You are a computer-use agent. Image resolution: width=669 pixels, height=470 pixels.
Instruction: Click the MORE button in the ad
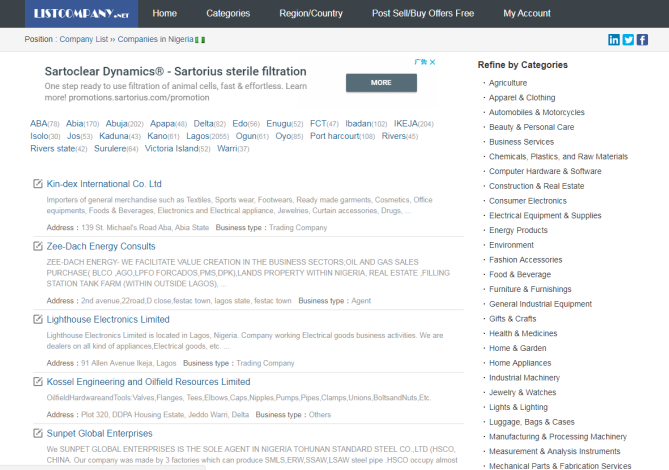pyautogui.click(x=381, y=82)
